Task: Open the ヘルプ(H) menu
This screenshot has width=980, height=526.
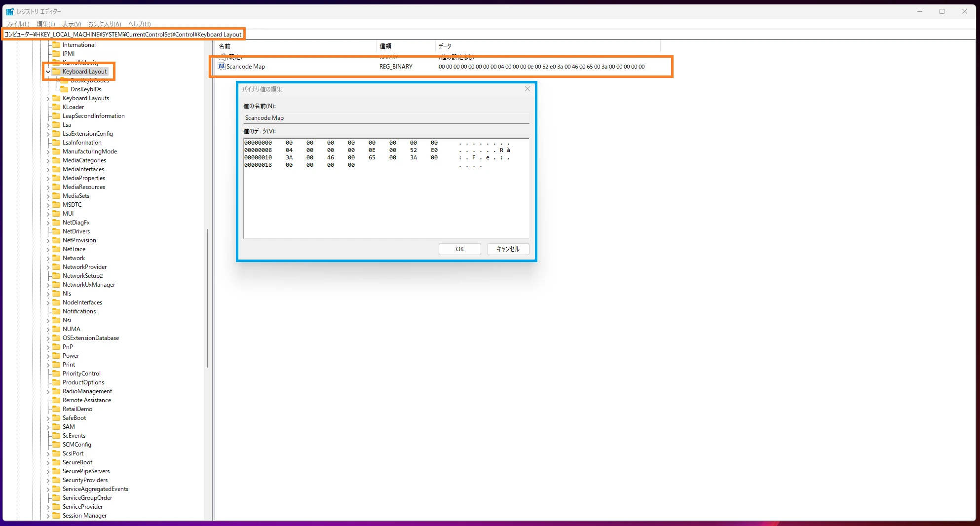Action: point(140,24)
